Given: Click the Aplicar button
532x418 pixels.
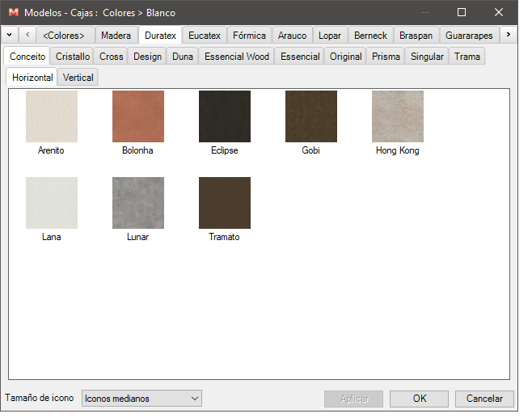Looking at the screenshot, I should [354, 399].
